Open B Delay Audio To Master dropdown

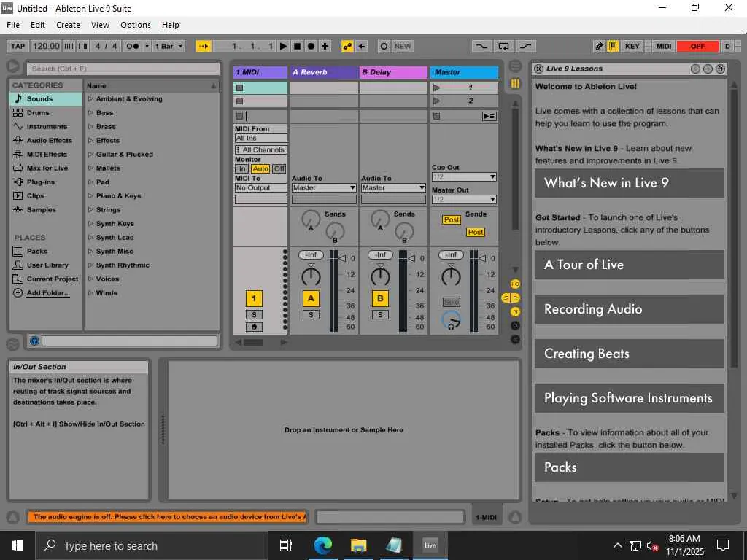(x=393, y=187)
